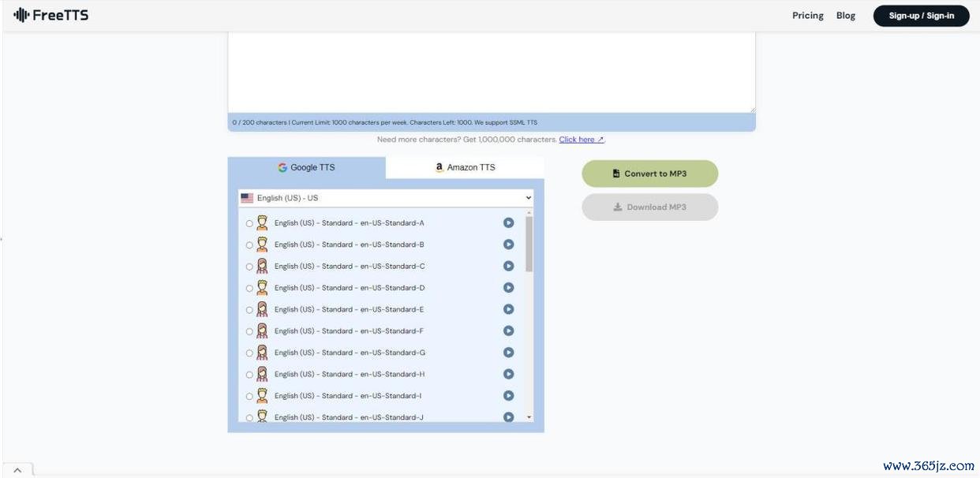This screenshot has height=478, width=980.
Task: Click the FreeTTS logo
Action: pyautogui.click(x=51, y=15)
